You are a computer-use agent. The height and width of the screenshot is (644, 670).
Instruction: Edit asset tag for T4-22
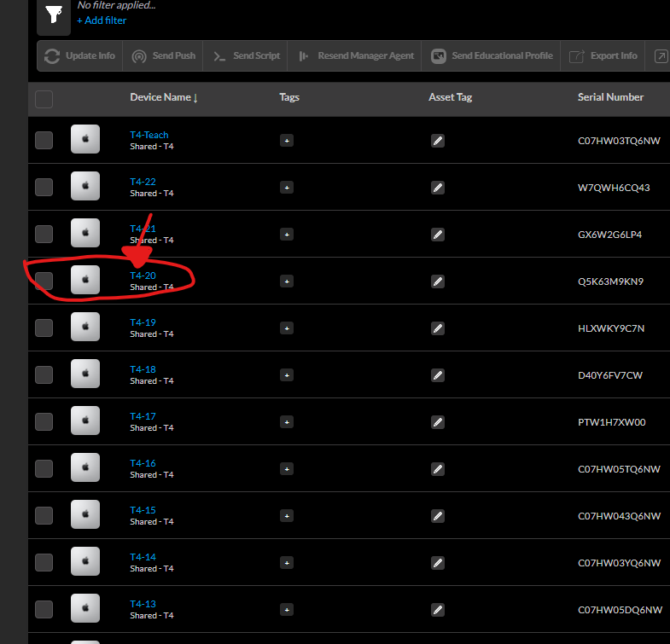(438, 188)
